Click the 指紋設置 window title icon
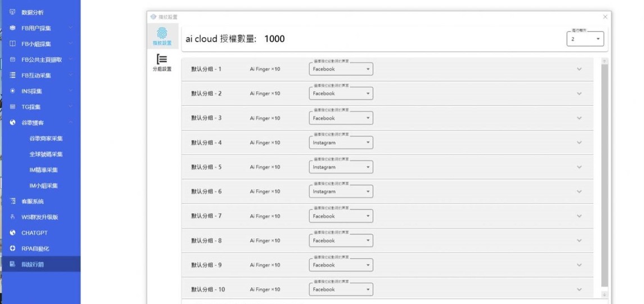The height and width of the screenshot is (304, 644). click(154, 17)
